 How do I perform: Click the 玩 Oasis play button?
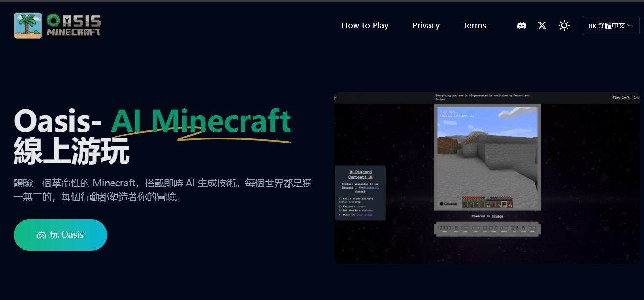60,235
